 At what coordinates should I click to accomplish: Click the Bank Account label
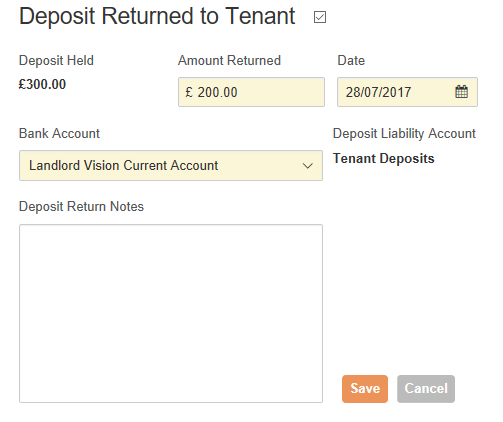(x=59, y=134)
